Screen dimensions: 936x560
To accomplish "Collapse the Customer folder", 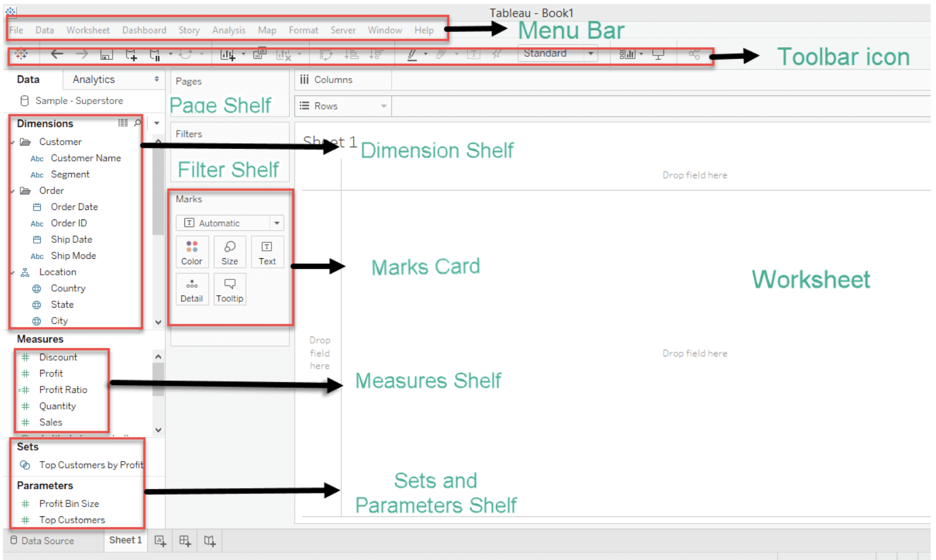I will pyautogui.click(x=13, y=142).
